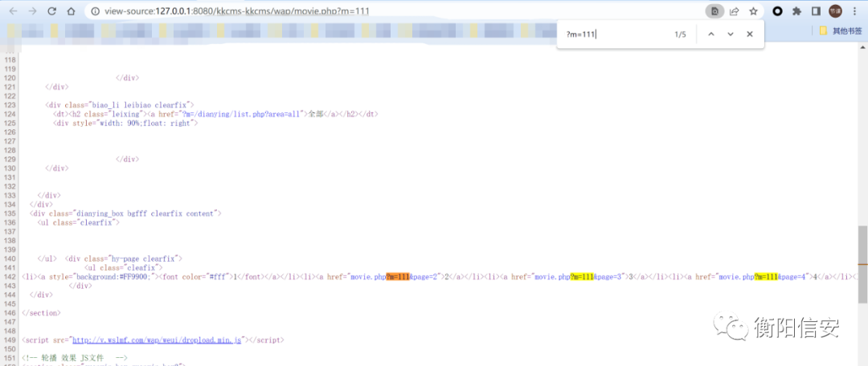Click the address bar URL

pyautogui.click(x=237, y=11)
